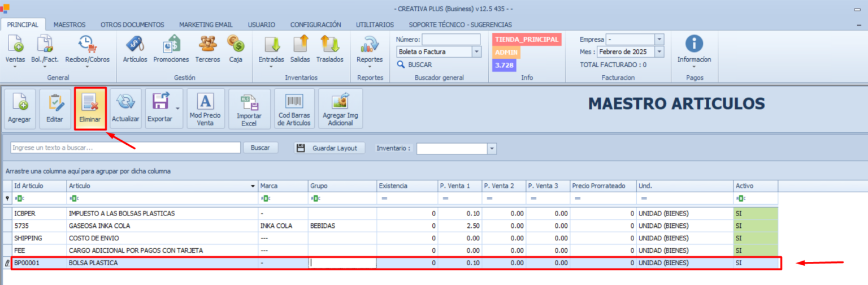Screen dimensions: 868x285
Task: Click the Articulo column filter cell
Action: coord(162,198)
